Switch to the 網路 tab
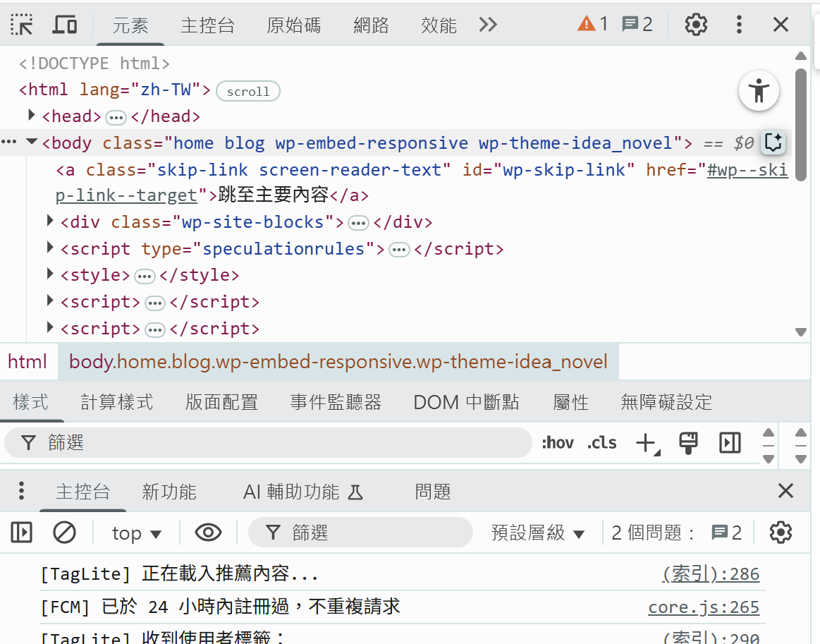This screenshot has width=820, height=644. (x=371, y=26)
